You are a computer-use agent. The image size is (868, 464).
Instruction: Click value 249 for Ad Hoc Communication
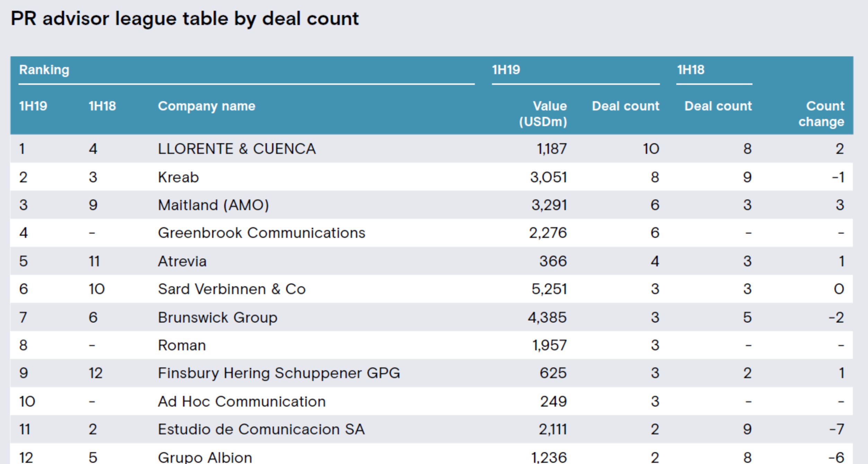pos(553,402)
